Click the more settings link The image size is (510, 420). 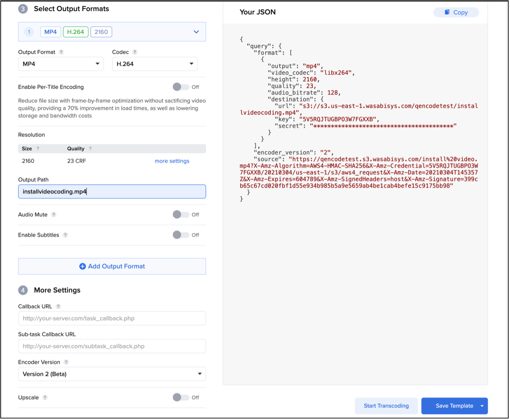(172, 161)
